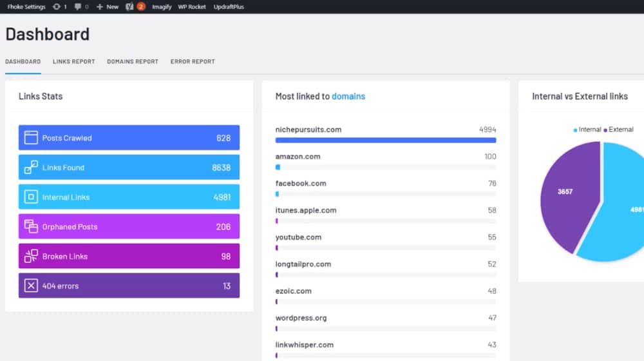Click the linkwhisper.com domain name
Viewport: 644px width, 361px height.
click(x=305, y=345)
